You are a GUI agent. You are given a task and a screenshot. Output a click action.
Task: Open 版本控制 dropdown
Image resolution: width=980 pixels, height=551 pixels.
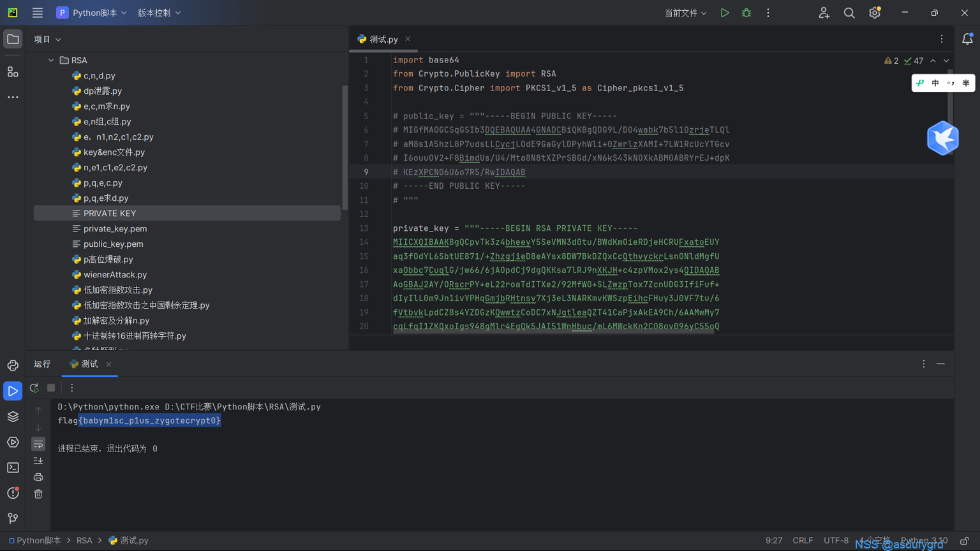click(x=160, y=13)
